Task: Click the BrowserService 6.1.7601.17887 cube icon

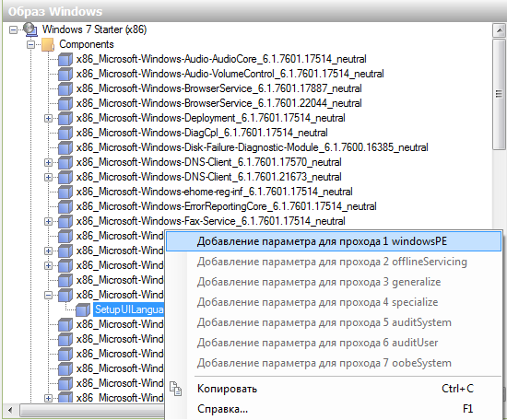Action: point(65,88)
